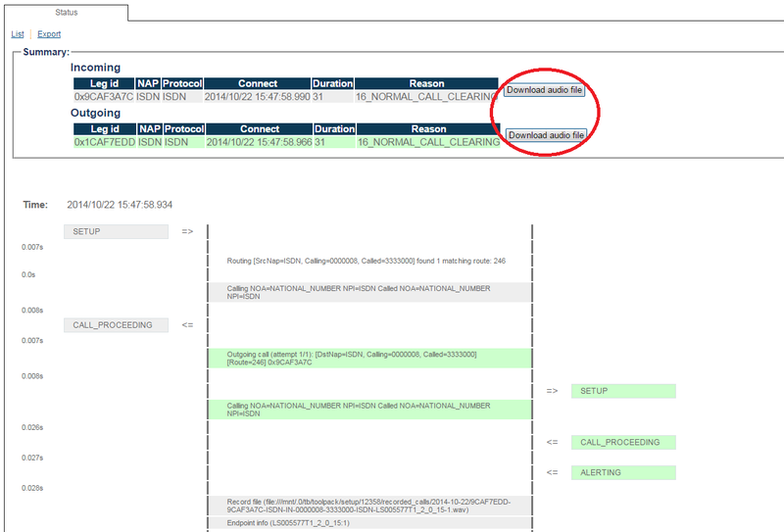This screenshot has height=532, width=784.
Task: Click the green outgoing SETUP message box
Action: click(623, 391)
